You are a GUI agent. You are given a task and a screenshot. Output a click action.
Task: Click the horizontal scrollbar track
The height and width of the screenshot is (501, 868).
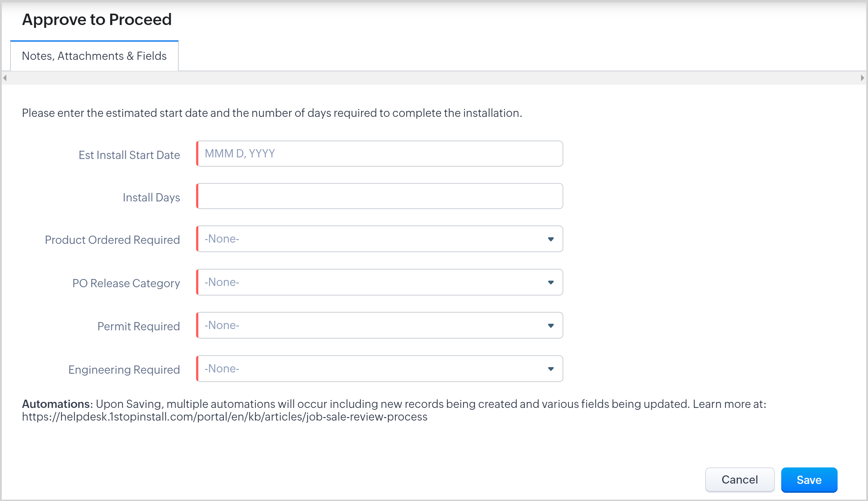pos(434,78)
